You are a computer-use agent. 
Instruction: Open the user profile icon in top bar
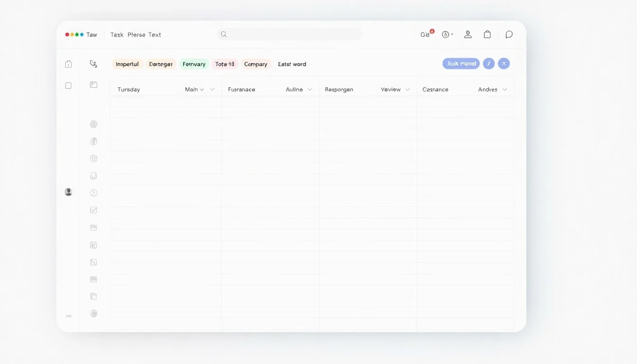(468, 34)
